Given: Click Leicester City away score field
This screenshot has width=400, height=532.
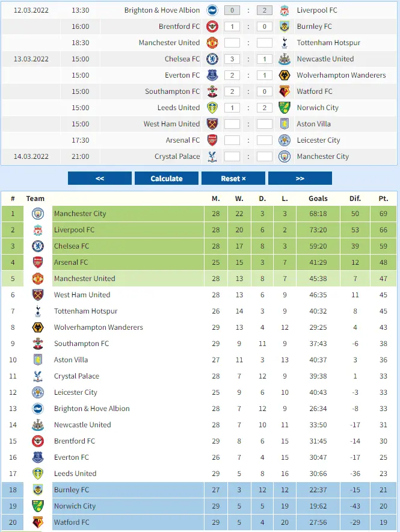Looking at the screenshot, I should [x=265, y=140].
